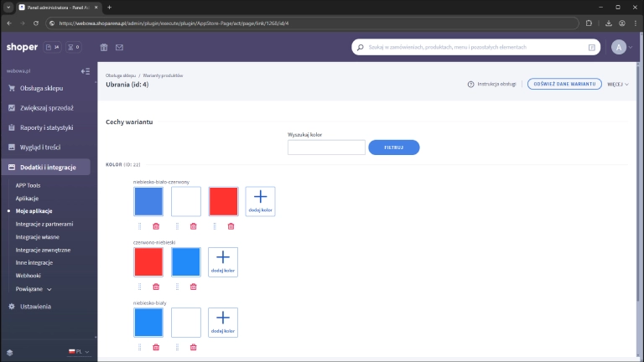Click the drag handle under niebiesko-biały blue swatch
Viewport: 644px width, 362px height.
coord(139,347)
